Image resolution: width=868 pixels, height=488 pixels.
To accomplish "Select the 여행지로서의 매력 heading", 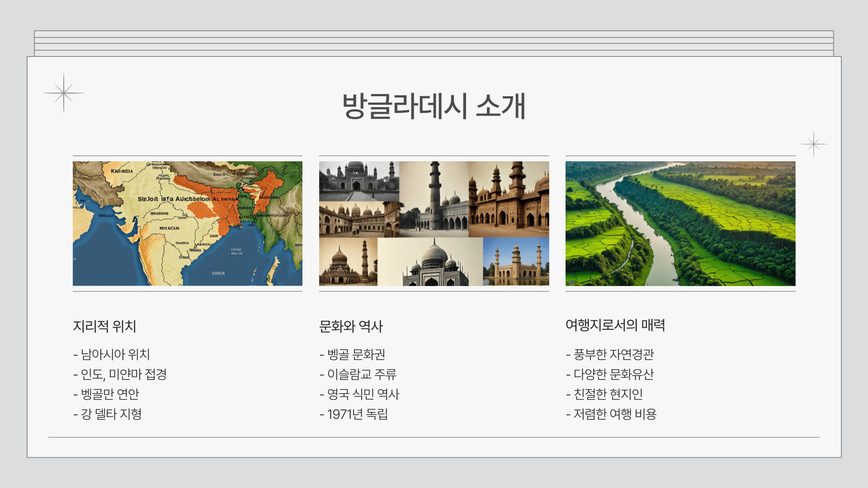I will (615, 325).
